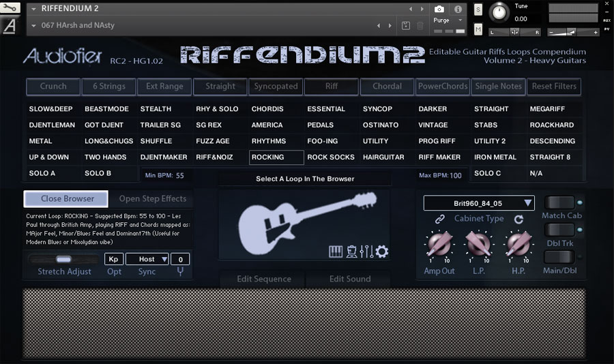The height and width of the screenshot is (364, 614).
Task: Click the tuning fork icon
Action: [x=180, y=271]
